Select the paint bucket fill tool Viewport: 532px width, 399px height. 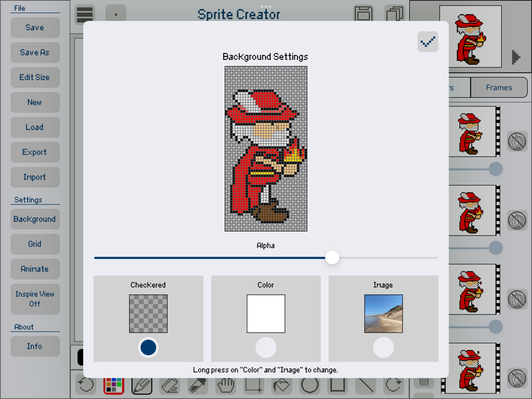[x=281, y=386]
